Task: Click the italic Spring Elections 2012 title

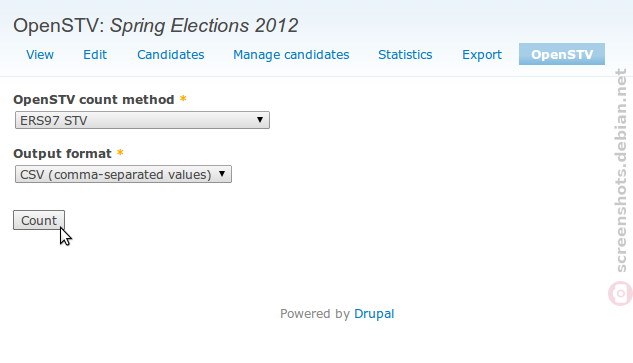Action: pos(204,26)
